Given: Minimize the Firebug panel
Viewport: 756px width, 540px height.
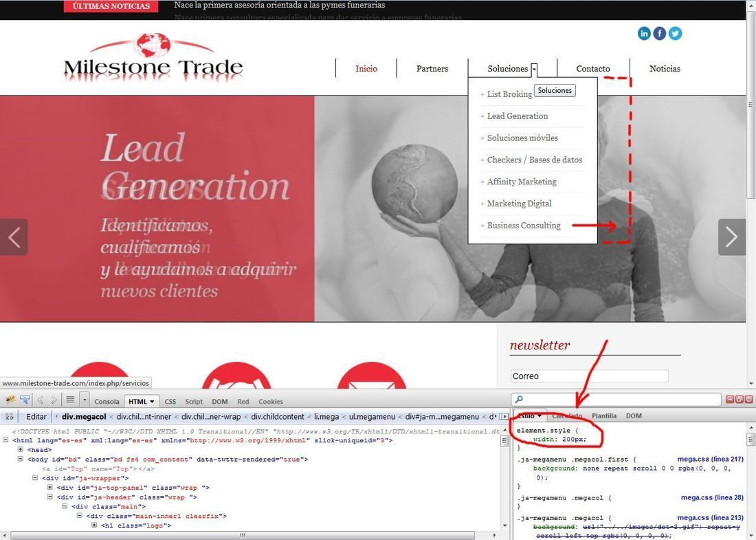Looking at the screenshot, I should pyautogui.click(x=730, y=399).
